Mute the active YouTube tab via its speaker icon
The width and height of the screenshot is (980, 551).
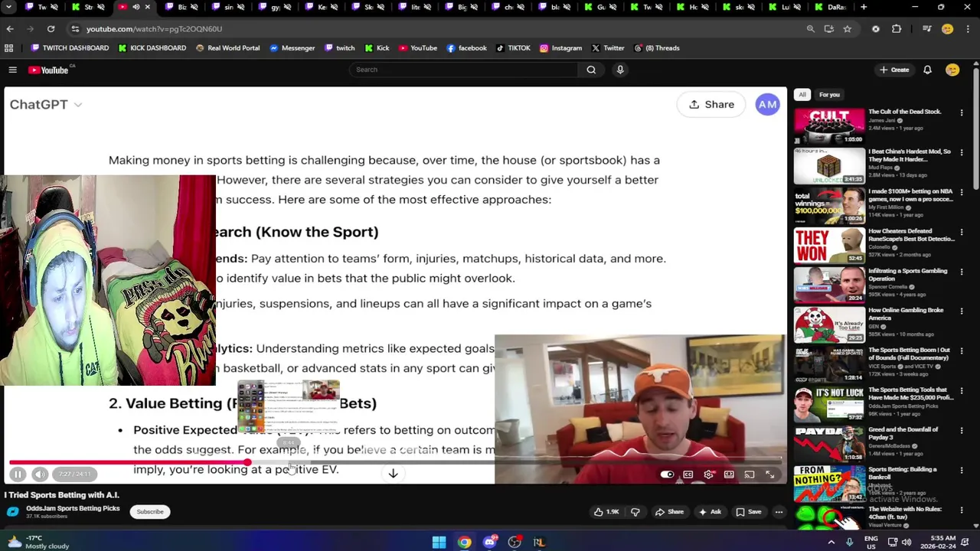[136, 7]
